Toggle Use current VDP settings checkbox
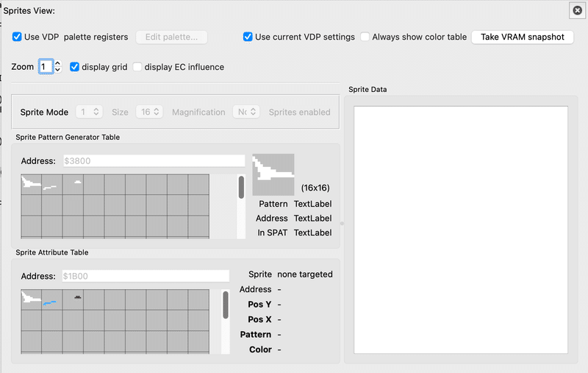 [x=248, y=37]
